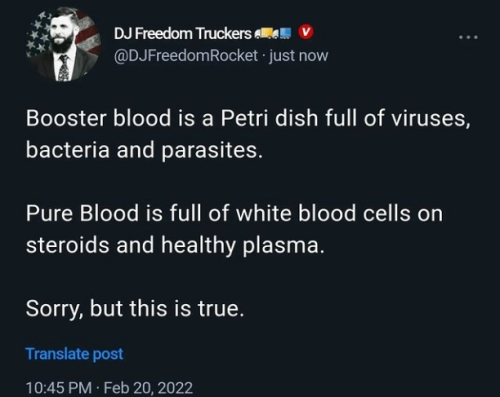Click the dot separating time and date
This screenshot has width=500, height=397.
(x=98, y=388)
